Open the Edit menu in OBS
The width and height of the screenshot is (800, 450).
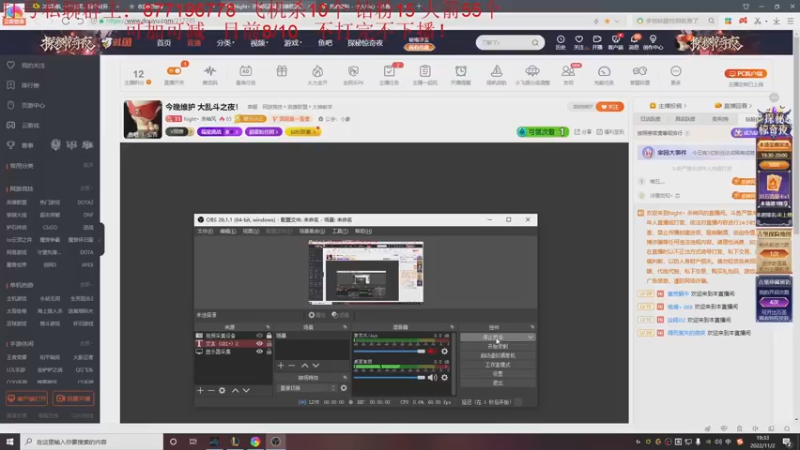(228, 232)
